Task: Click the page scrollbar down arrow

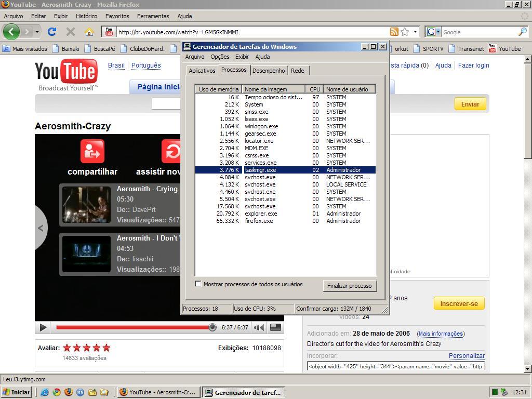Action: coord(528,368)
